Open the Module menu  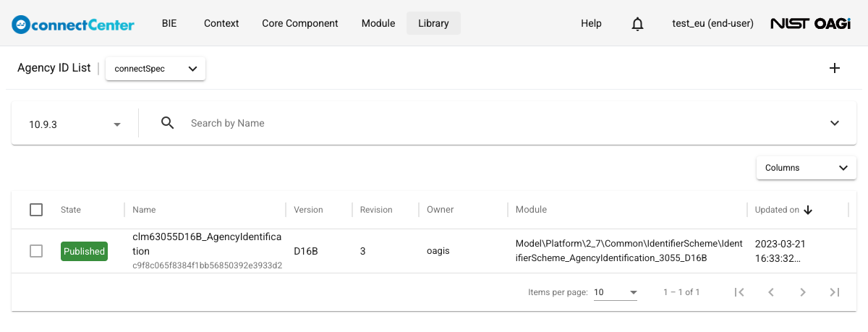pyautogui.click(x=378, y=23)
